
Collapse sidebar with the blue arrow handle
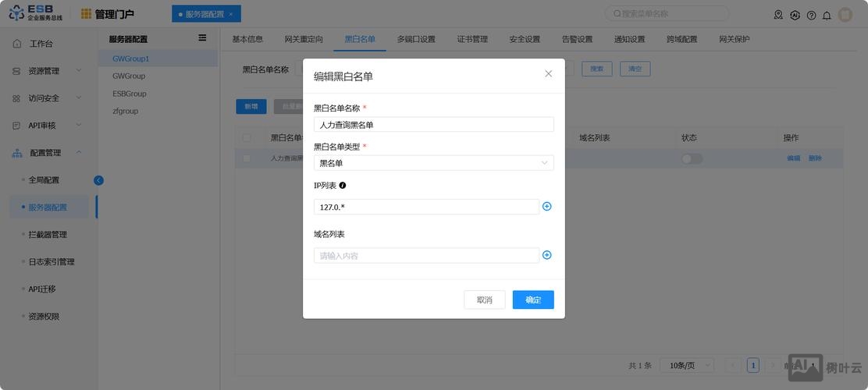coord(98,179)
